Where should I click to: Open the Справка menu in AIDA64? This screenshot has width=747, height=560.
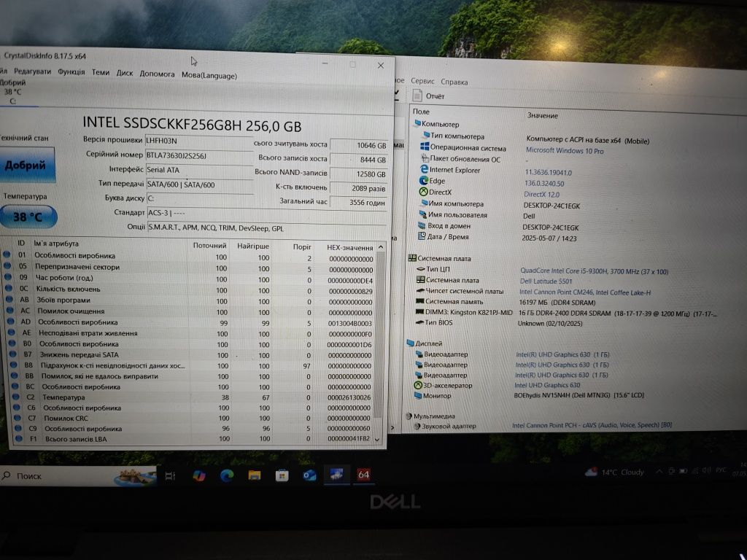[454, 82]
